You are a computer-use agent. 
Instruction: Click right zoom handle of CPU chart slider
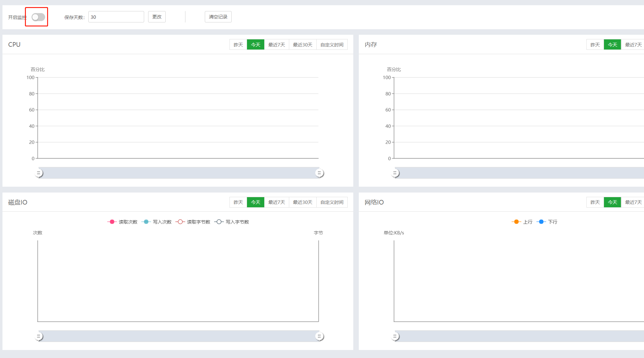(319, 173)
